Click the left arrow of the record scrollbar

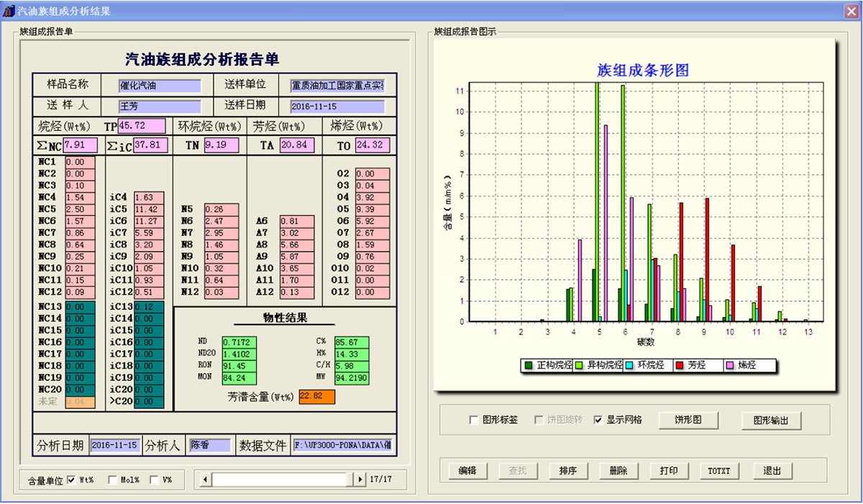click(204, 479)
